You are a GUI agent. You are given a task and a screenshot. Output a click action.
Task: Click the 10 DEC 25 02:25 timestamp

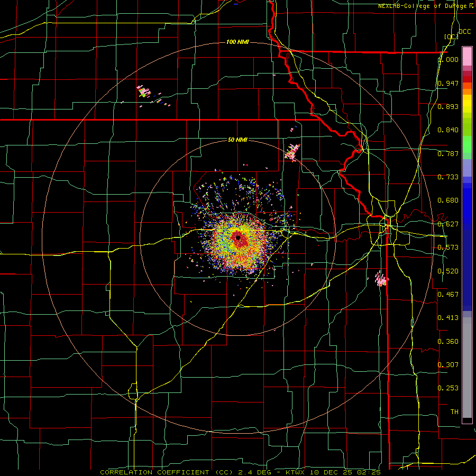coord(346,472)
